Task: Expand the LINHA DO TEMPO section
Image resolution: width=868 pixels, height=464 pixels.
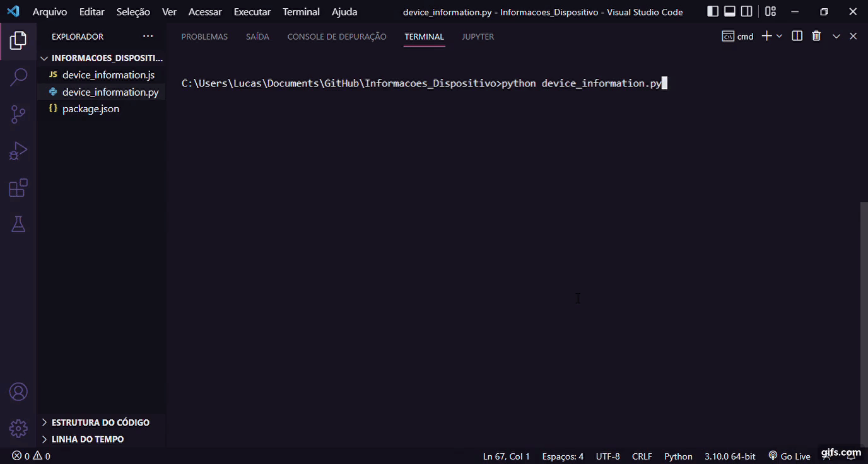Action: click(102, 439)
